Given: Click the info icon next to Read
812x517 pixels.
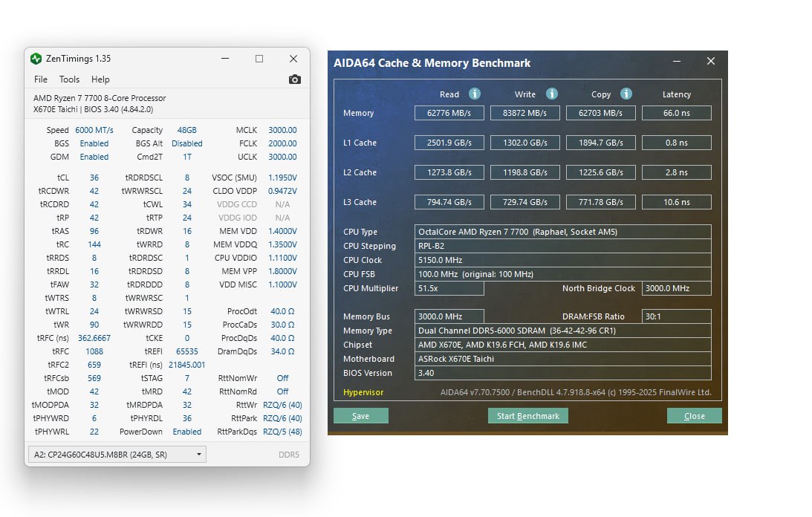Looking at the screenshot, I should [x=475, y=94].
